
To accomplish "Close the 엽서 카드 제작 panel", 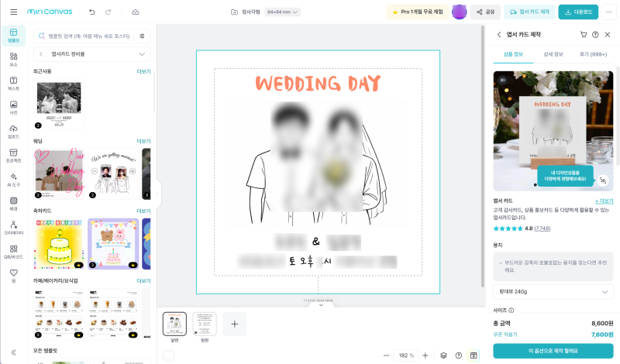I will click(608, 34).
